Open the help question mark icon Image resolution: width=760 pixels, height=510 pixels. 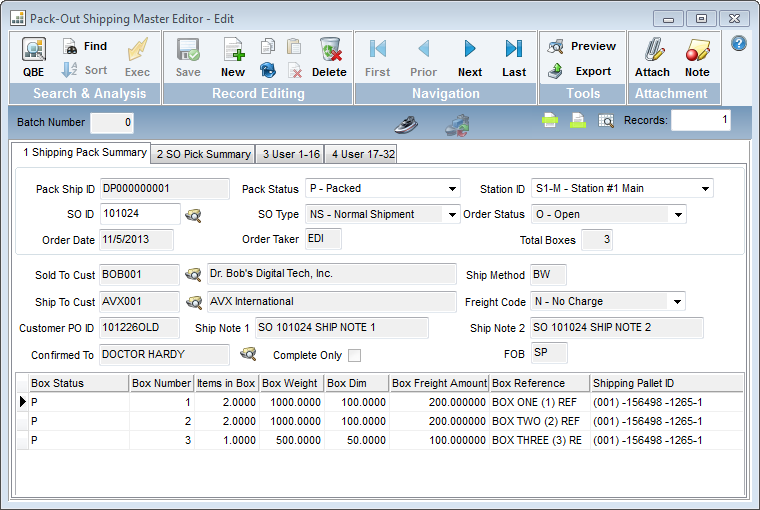tap(739, 44)
